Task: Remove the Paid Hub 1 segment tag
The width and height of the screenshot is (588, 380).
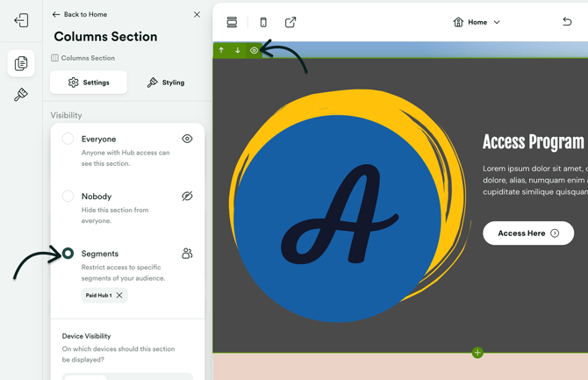Action: tap(119, 295)
